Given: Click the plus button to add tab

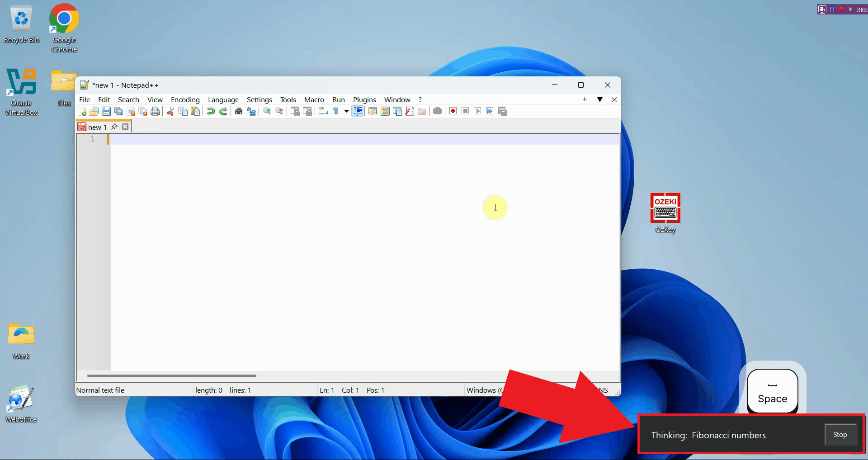Looking at the screenshot, I should 585,99.
